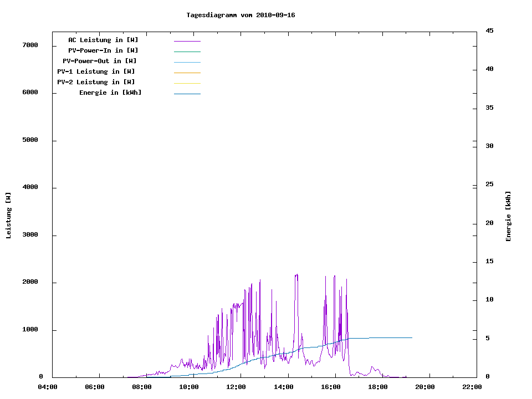Click the light blue PV-Power-Out line sample
Image resolution: width=532 pixels, height=399 pixels.
point(187,62)
